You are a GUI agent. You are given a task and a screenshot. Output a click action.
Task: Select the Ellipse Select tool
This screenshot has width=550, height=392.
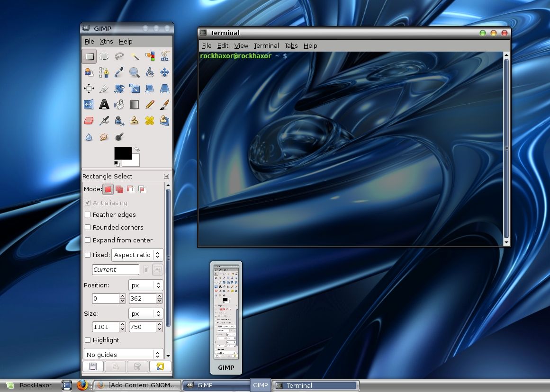click(x=104, y=56)
